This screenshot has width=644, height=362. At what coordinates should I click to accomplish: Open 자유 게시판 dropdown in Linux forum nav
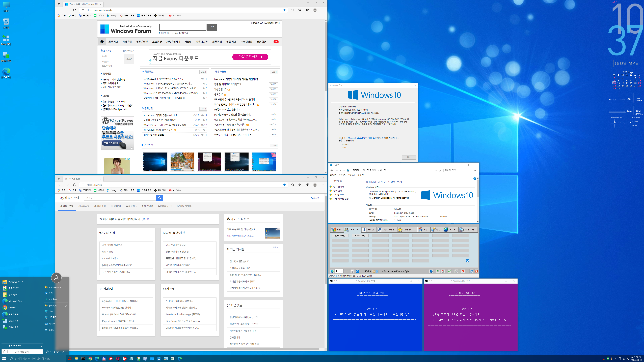pyautogui.click(x=185, y=206)
